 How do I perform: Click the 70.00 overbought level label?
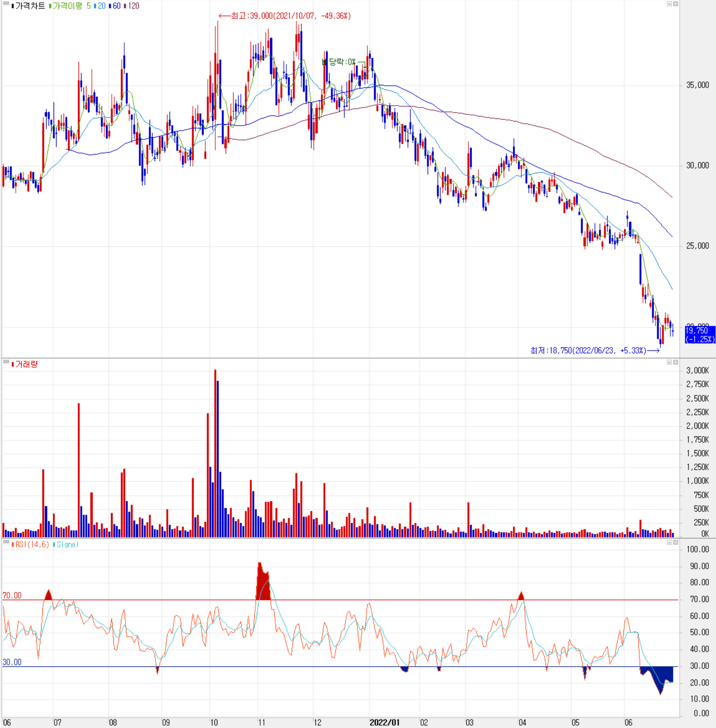[12, 595]
